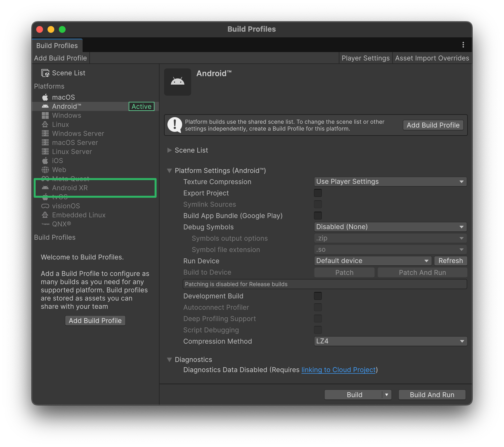Toggle the Autoconnect Profiler checkbox
The width and height of the screenshot is (504, 447).
[318, 307]
